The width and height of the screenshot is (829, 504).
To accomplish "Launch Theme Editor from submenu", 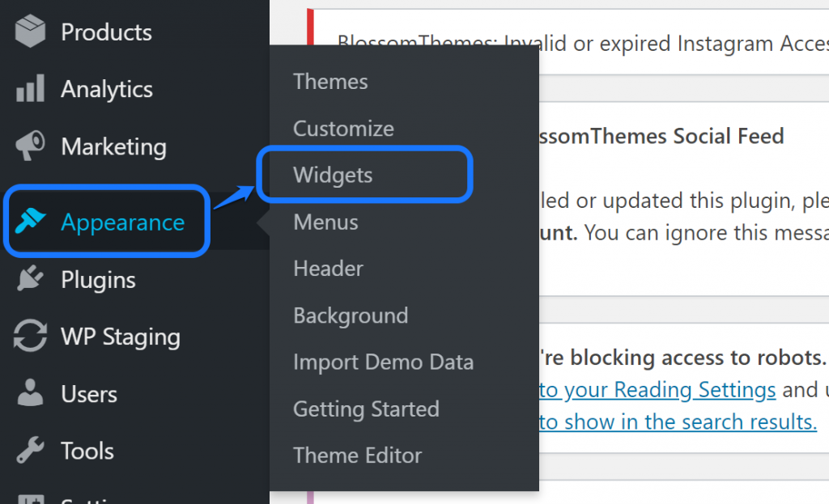I will (x=357, y=455).
